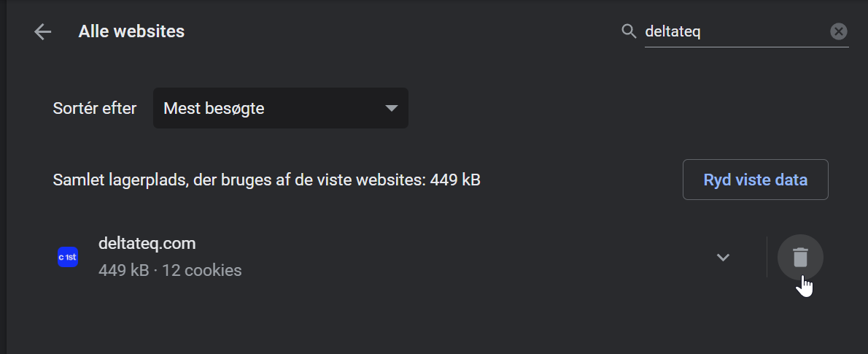Click the Sortér efter label
Screen dimensions: 868x354
[95, 108]
